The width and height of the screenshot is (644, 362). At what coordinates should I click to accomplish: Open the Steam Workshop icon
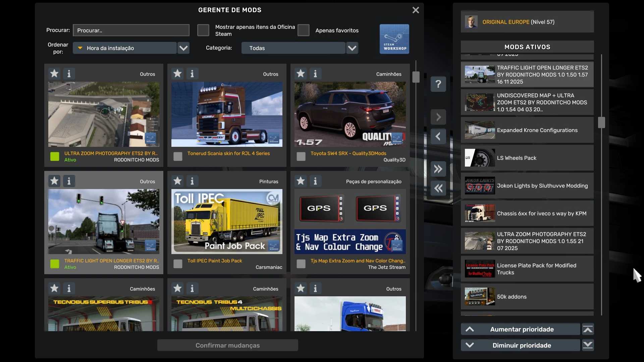click(x=394, y=39)
